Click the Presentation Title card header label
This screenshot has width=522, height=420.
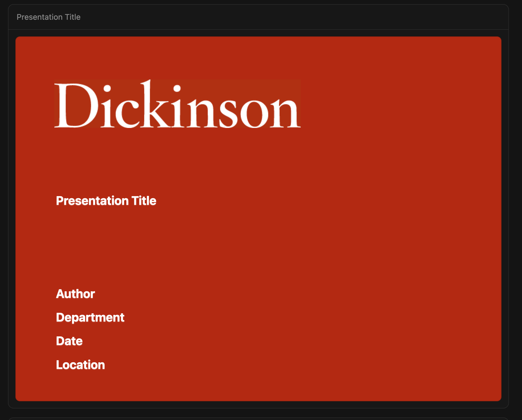pyautogui.click(x=48, y=17)
